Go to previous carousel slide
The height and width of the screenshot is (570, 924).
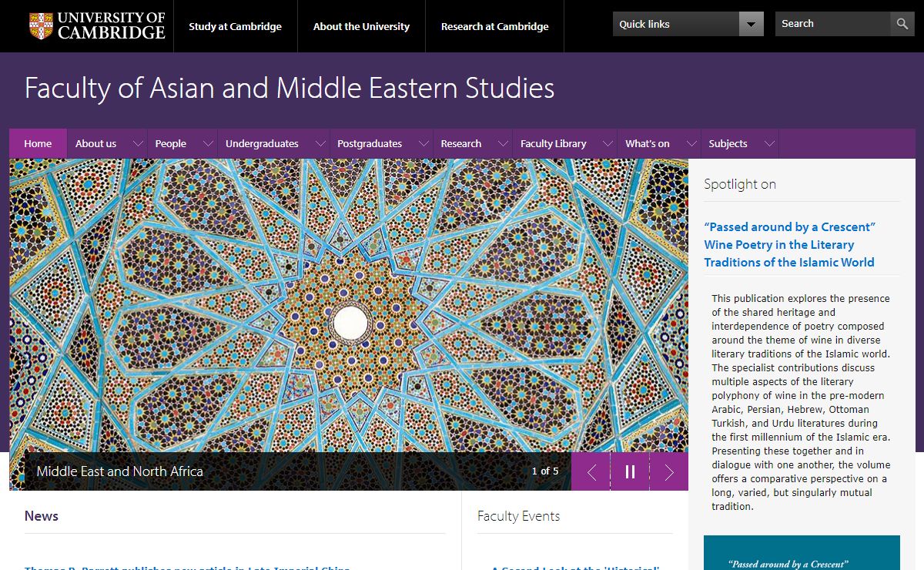pos(591,471)
